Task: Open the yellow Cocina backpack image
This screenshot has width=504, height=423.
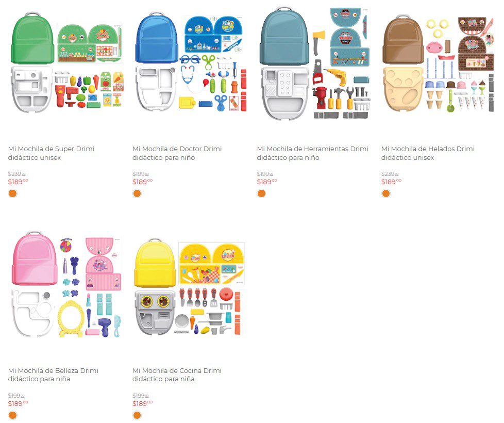Action: [190, 287]
